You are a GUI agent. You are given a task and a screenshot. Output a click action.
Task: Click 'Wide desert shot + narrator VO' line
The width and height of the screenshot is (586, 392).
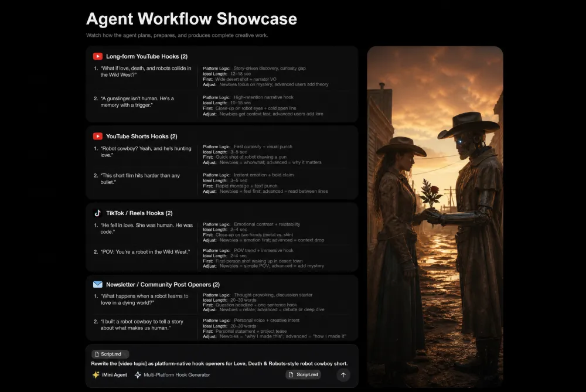point(246,79)
